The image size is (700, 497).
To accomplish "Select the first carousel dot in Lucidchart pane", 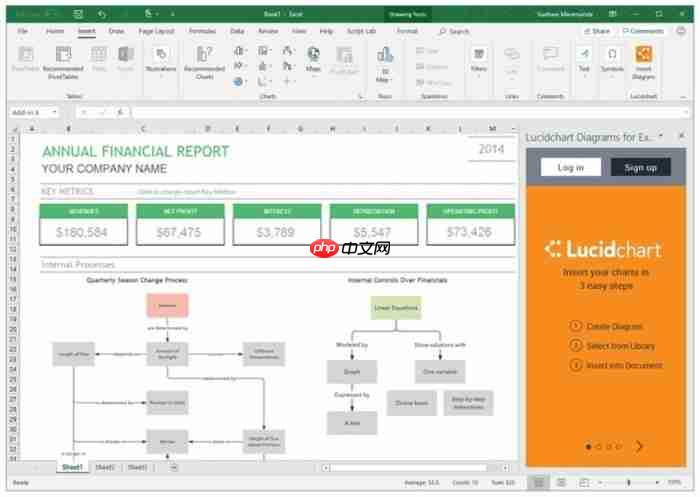I will point(588,447).
